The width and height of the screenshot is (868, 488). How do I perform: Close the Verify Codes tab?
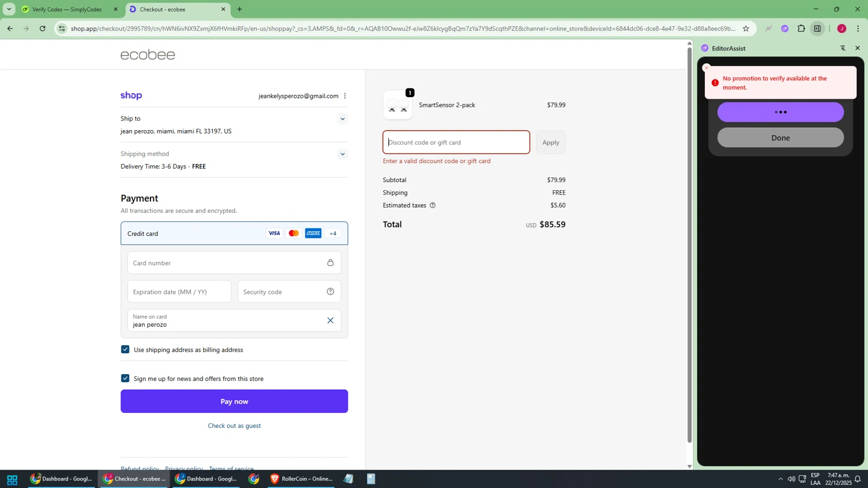click(115, 9)
